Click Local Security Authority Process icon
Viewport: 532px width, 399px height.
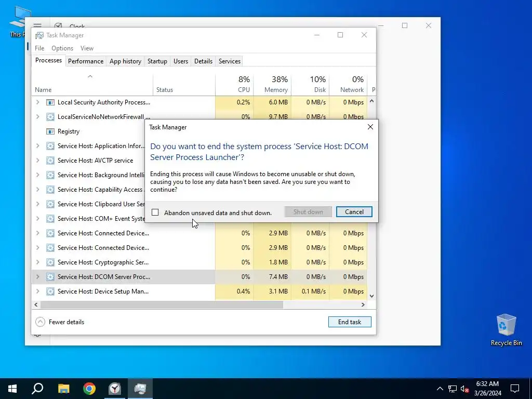(50, 102)
